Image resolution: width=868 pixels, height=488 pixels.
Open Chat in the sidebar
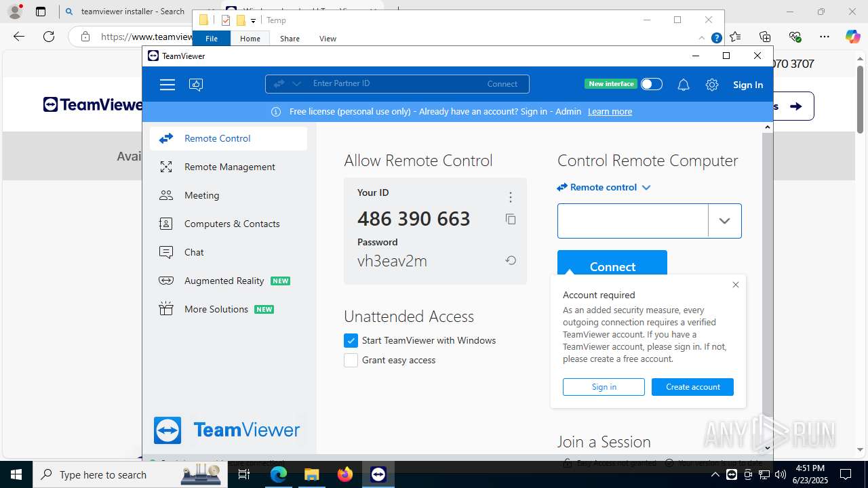coord(229,252)
